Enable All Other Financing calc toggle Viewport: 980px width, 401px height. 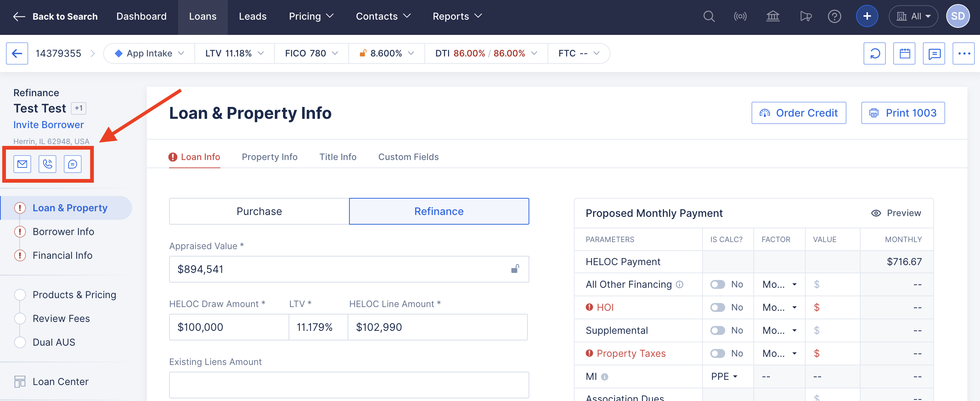click(717, 284)
